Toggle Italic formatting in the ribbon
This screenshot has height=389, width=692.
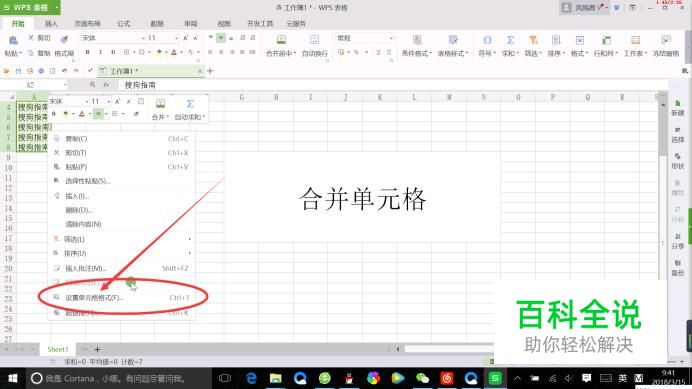click(101, 52)
